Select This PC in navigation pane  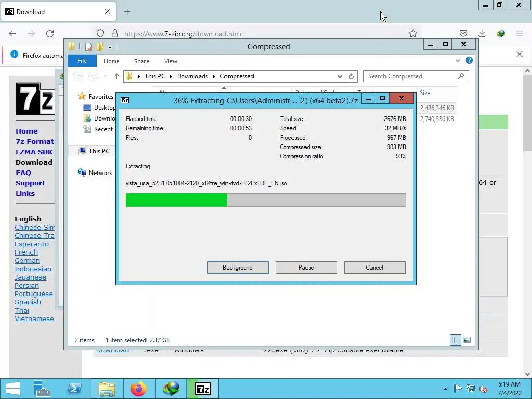click(99, 151)
